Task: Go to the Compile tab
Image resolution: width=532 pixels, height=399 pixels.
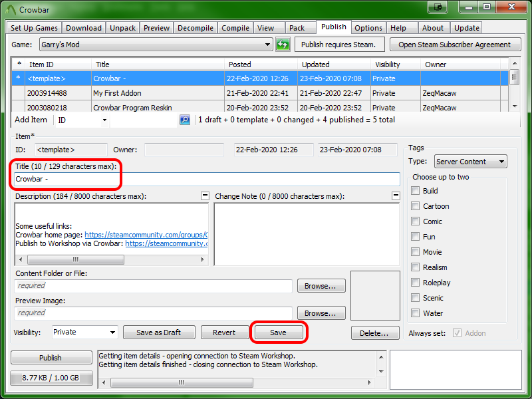Action: coord(235,28)
